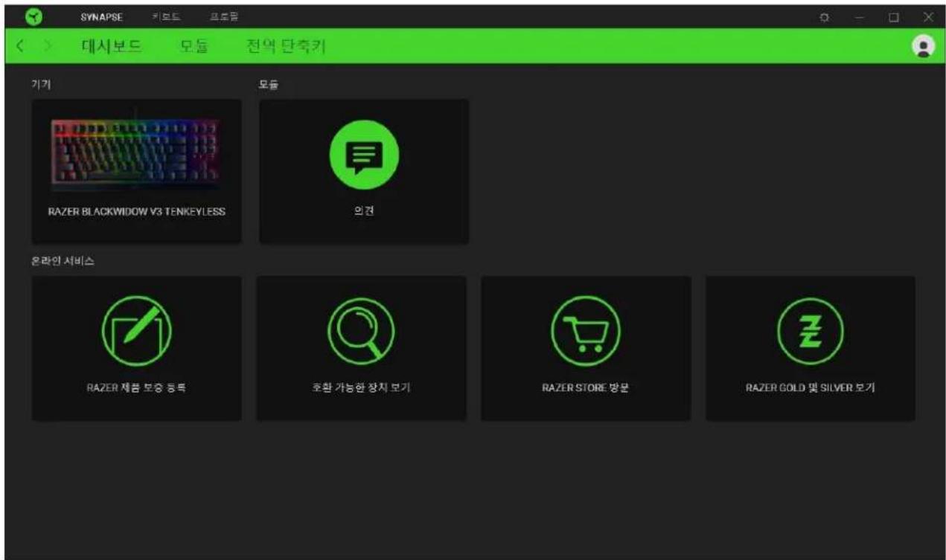Image resolution: width=946 pixels, height=560 pixels.
Task: Minimize the Synapse window
Action: 860,16
